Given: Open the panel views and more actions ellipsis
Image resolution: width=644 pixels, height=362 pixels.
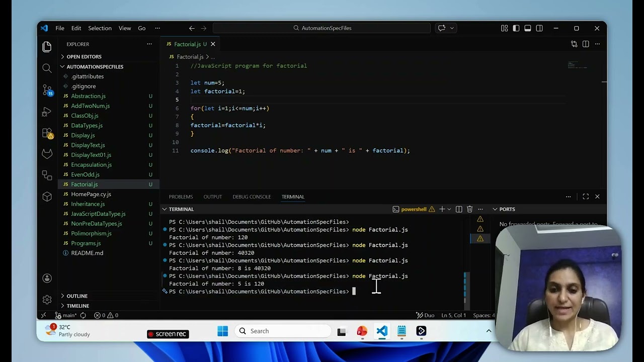Looking at the screenshot, I should [x=568, y=197].
